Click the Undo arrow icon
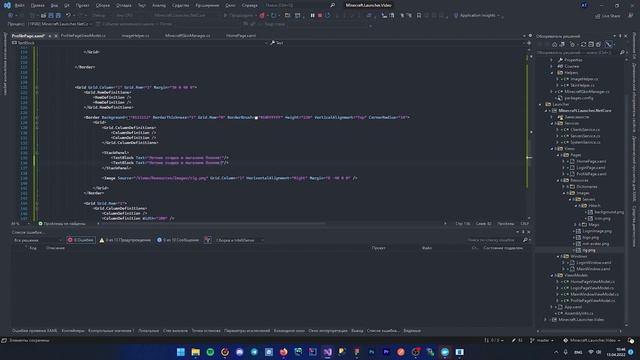The width and height of the screenshot is (640, 360). click(68, 16)
